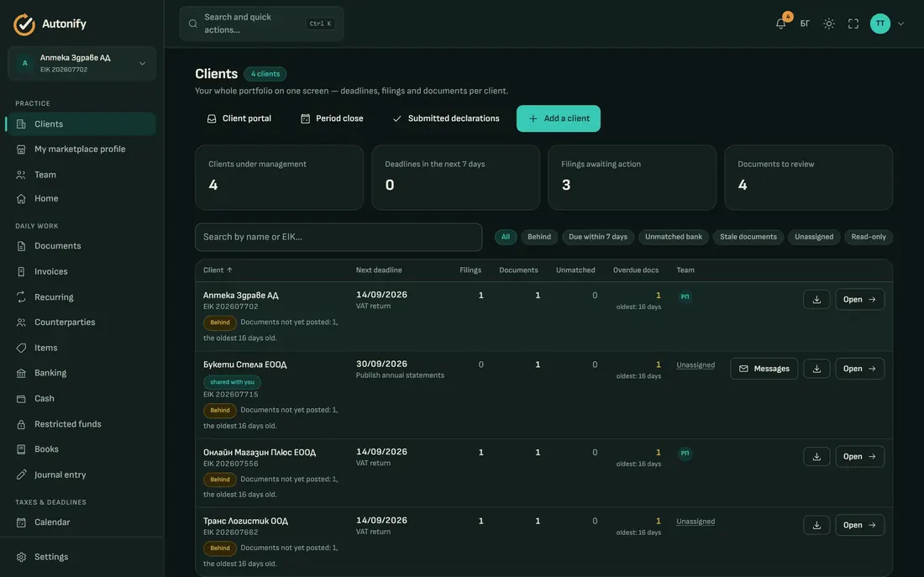Navigate to Home
The image size is (924, 577).
pos(82,198)
